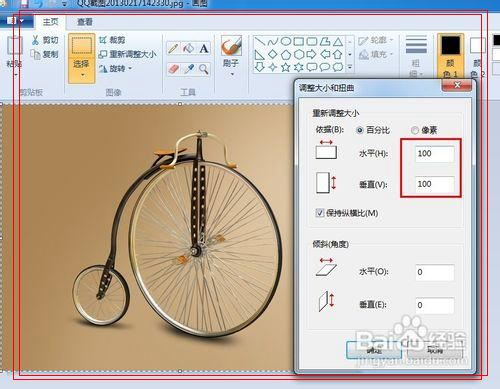The image size is (500, 389).
Task: Select the Fill with color bucket tool
Action: tap(188, 49)
